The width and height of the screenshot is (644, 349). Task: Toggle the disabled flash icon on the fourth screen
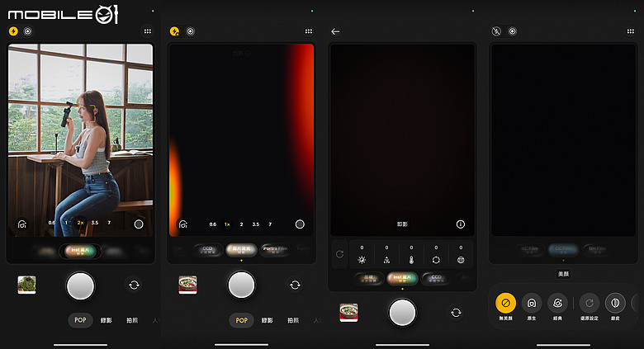(496, 31)
